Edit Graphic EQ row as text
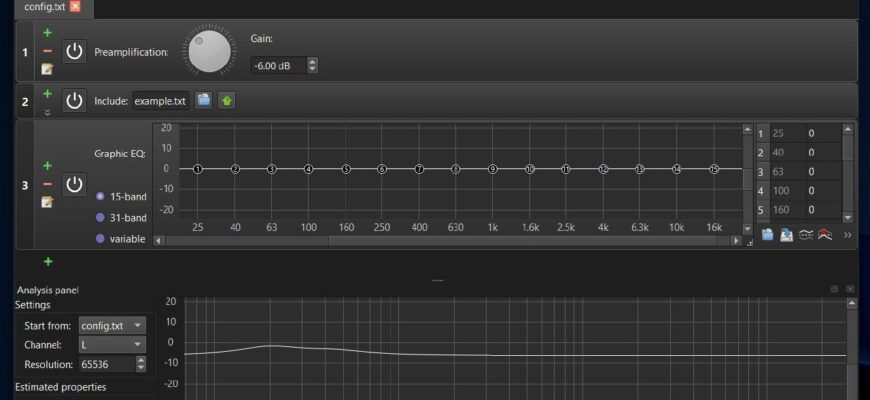870x400 pixels. click(x=48, y=202)
